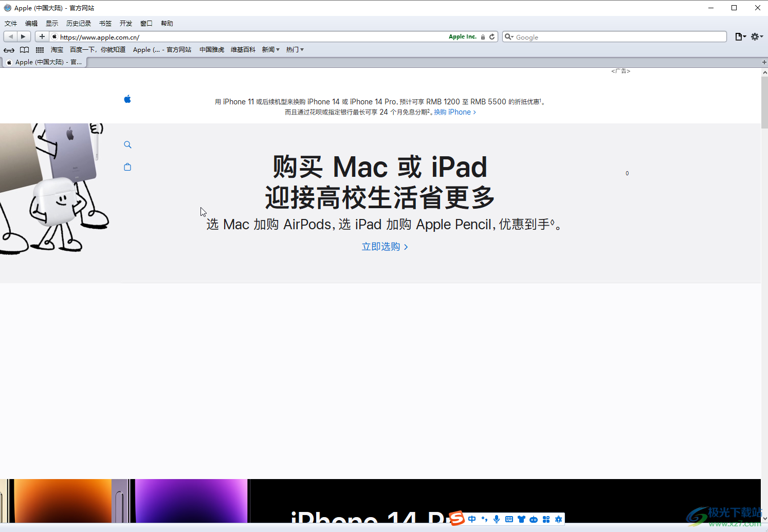Show all bookmarks with the book icon
The width and height of the screenshot is (768, 532).
[x=24, y=50]
